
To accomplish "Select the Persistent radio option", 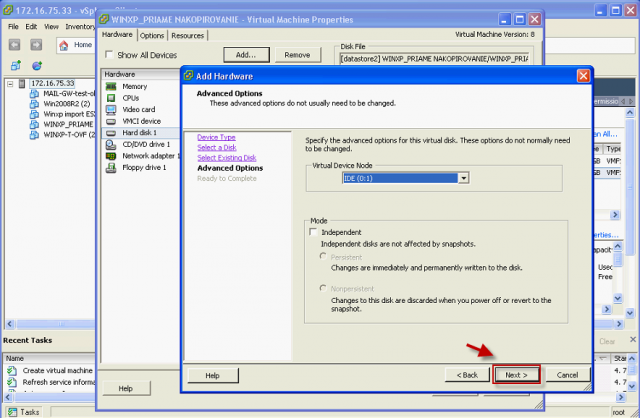I will pos(323,256).
